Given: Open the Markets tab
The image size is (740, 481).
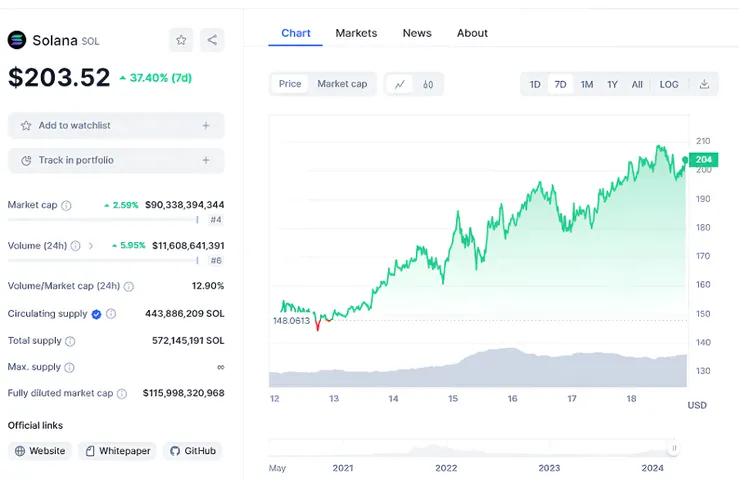Looking at the screenshot, I should pyautogui.click(x=356, y=33).
